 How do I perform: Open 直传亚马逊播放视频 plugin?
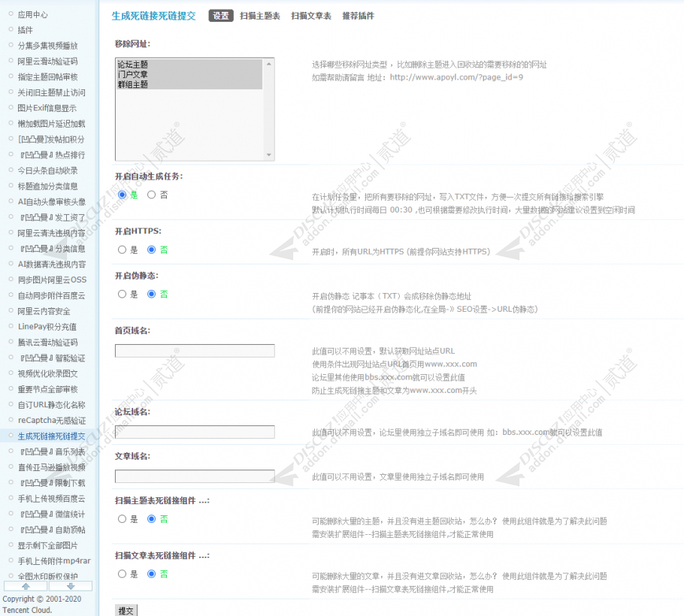(x=51, y=467)
